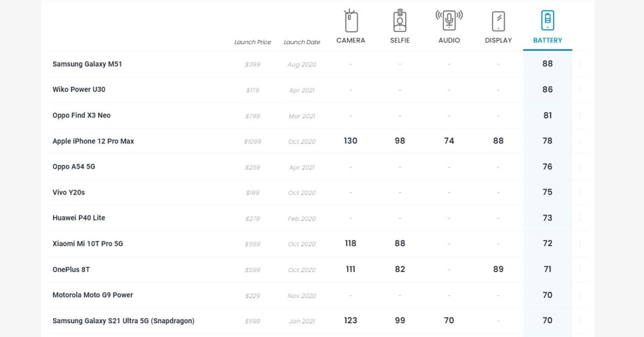Open more options for Motorola Moto G9 Power
644x337 pixels.
click(x=580, y=295)
